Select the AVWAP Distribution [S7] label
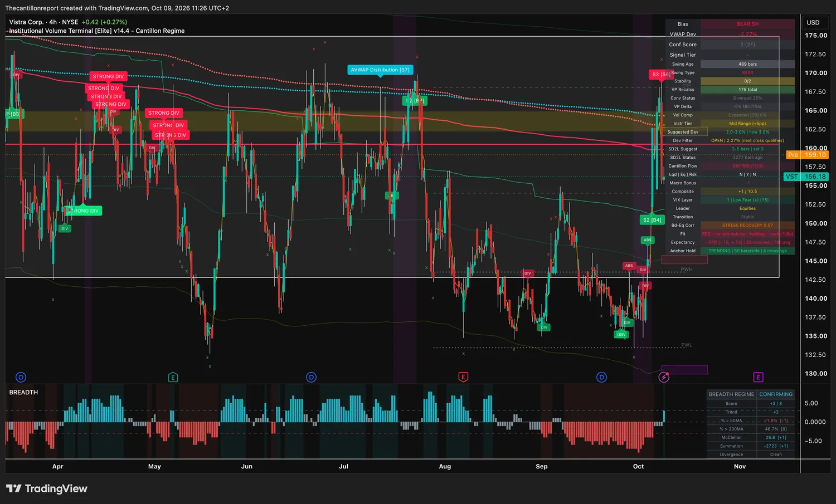This screenshot has width=836, height=504. coord(380,70)
